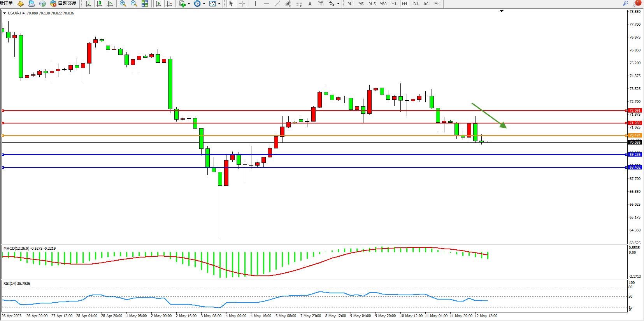644x321 pixels.
Task: Click the Zoom Out magnifier icon
Action: pyautogui.click(x=134, y=4)
